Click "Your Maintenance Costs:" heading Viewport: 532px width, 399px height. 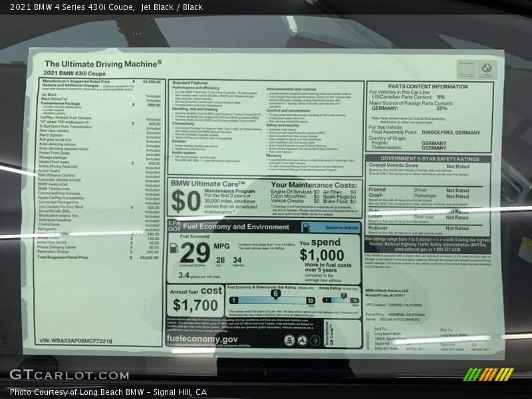coord(314,185)
